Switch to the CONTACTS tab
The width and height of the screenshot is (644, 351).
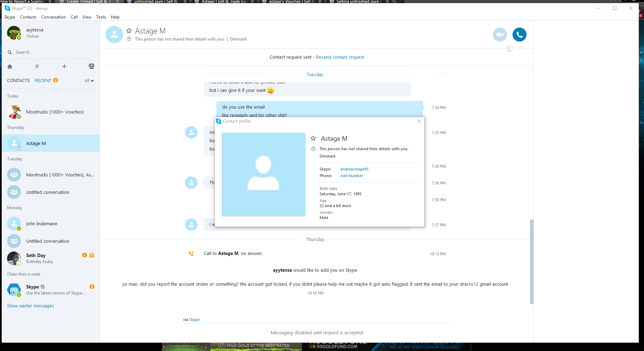click(x=19, y=81)
